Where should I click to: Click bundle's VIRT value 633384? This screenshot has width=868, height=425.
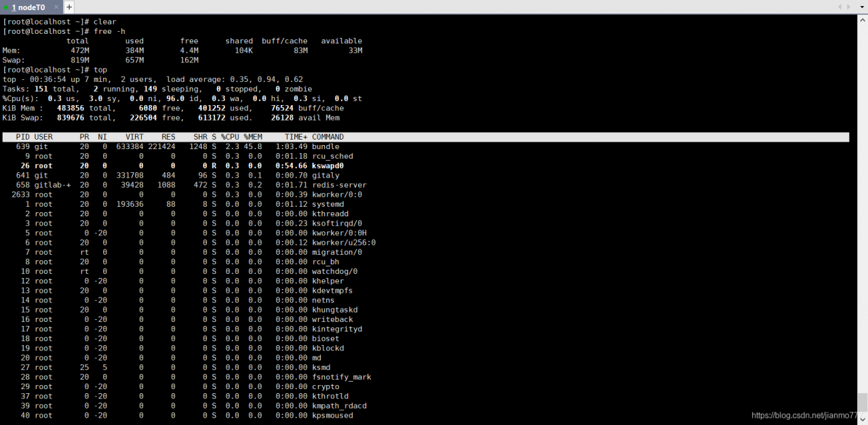tap(130, 146)
